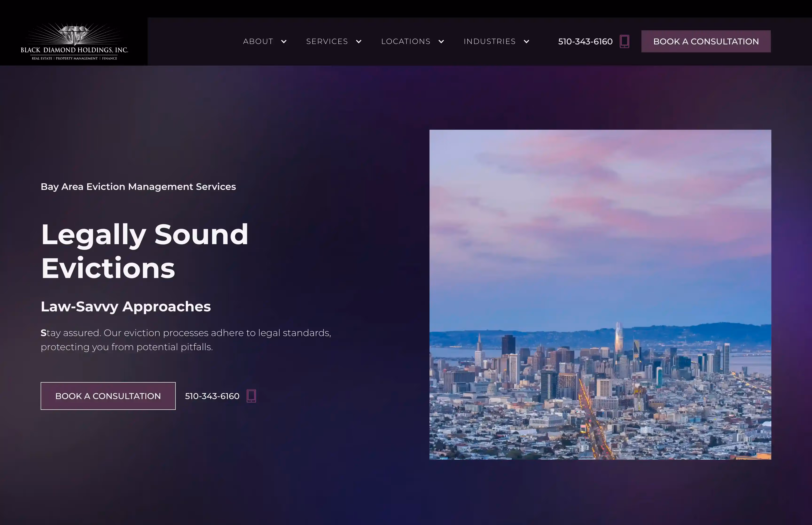Click the phone icon beside hero number
The image size is (812, 525).
click(x=251, y=396)
